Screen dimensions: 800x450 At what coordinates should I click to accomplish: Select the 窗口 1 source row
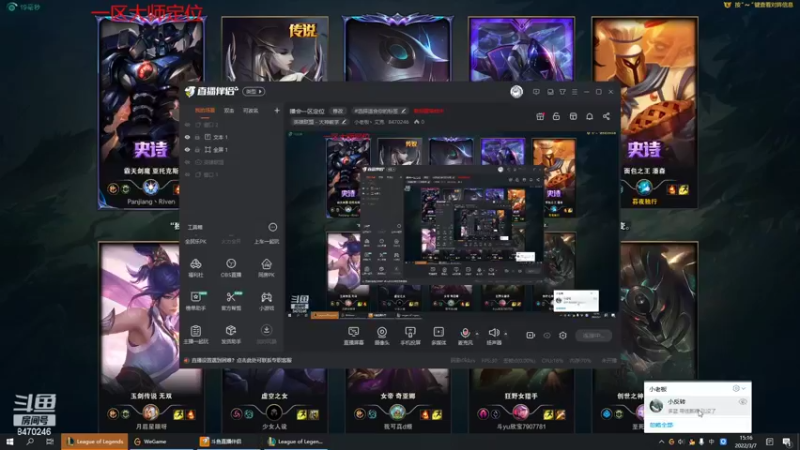click(x=231, y=174)
